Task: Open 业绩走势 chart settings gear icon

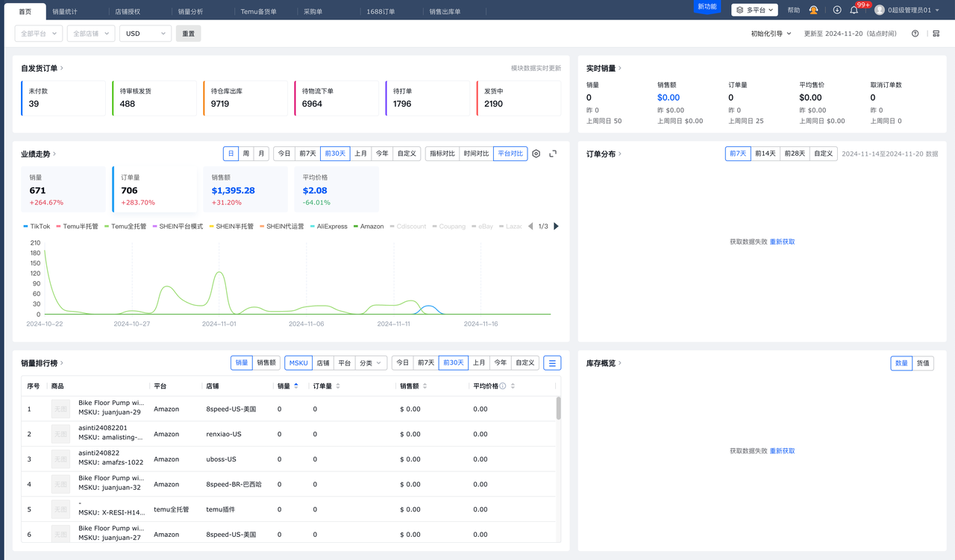Action: pyautogui.click(x=536, y=154)
